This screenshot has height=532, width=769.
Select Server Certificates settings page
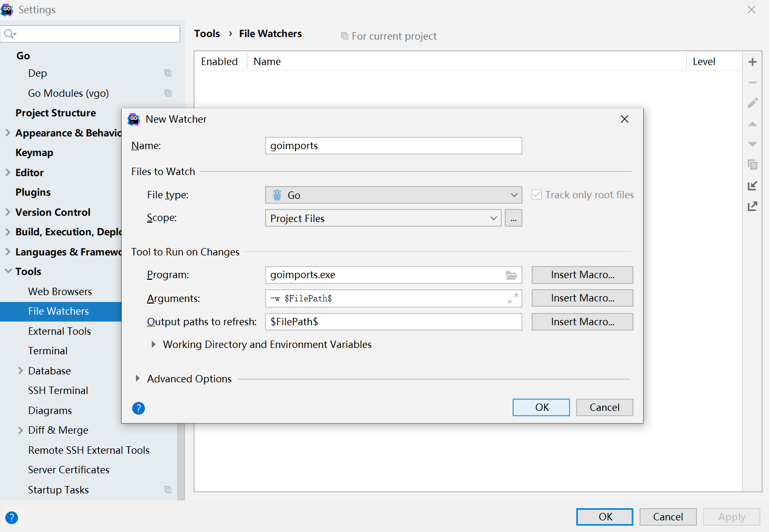click(x=69, y=470)
